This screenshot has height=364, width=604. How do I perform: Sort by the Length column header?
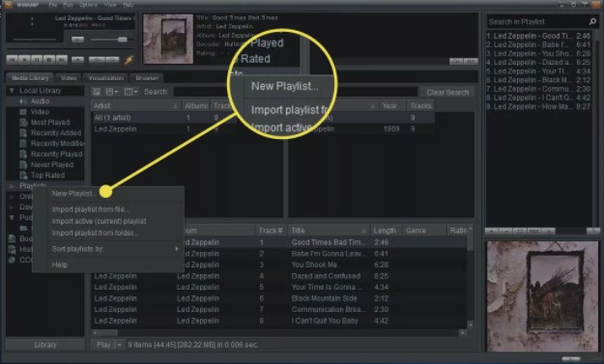point(387,231)
